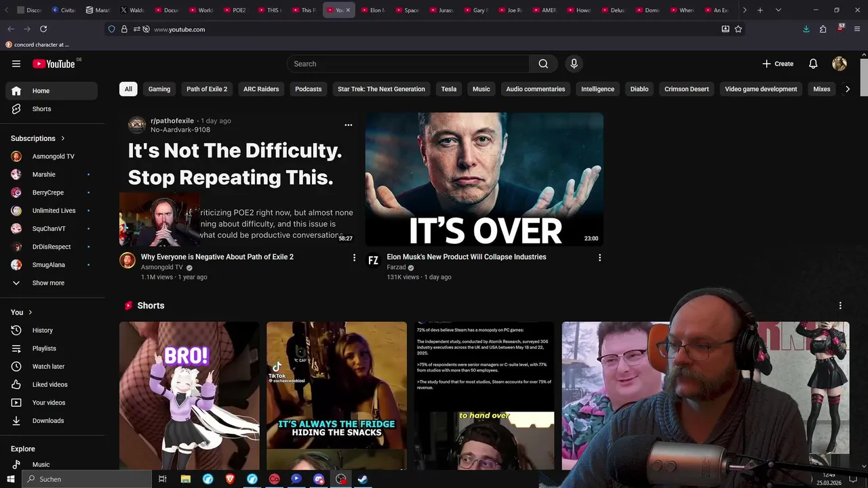The image size is (868, 488).
Task: Select the Gaming filter chip
Action: click(x=159, y=89)
